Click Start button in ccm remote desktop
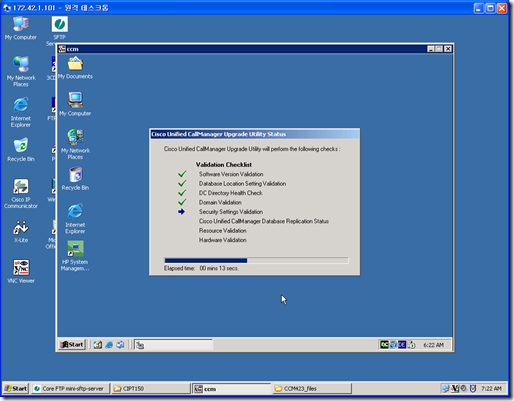This screenshot has width=514, height=401. coord(72,345)
